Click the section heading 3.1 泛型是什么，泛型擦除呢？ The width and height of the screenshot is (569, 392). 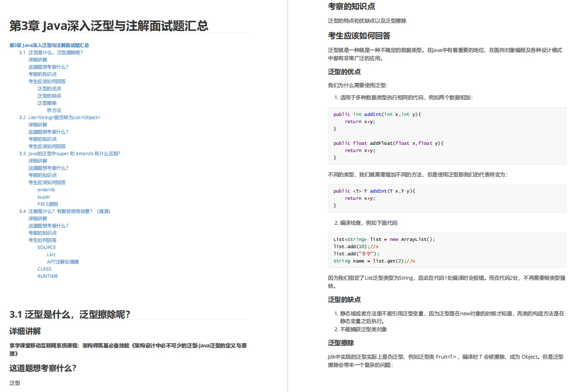(x=70, y=314)
